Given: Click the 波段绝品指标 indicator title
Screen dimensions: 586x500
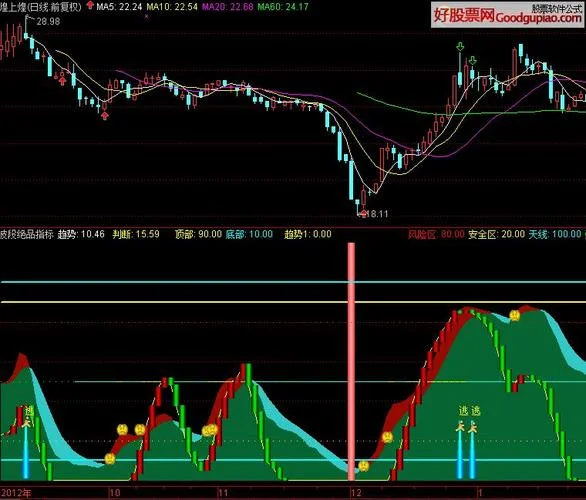Looking at the screenshot, I should [x=27, y=234].
